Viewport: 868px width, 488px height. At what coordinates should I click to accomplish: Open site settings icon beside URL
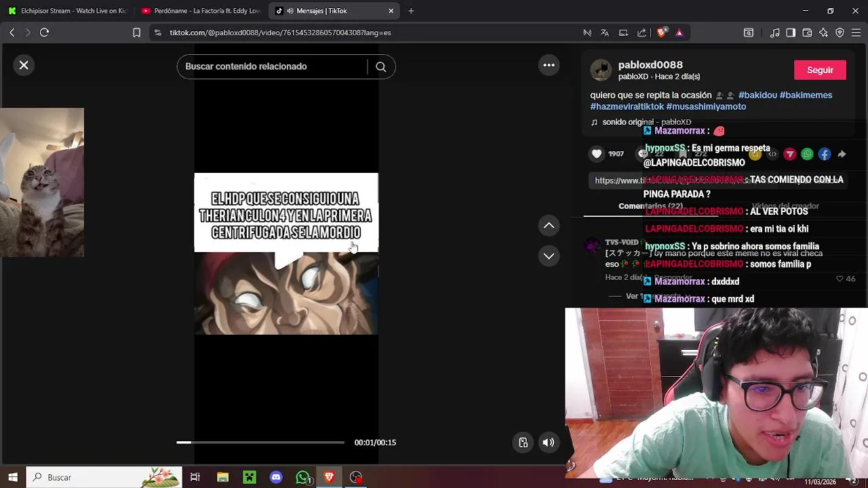point(157,33)
